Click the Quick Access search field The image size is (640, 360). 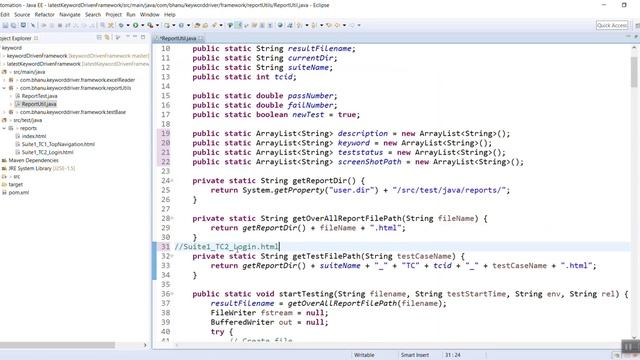pos(611,25)
